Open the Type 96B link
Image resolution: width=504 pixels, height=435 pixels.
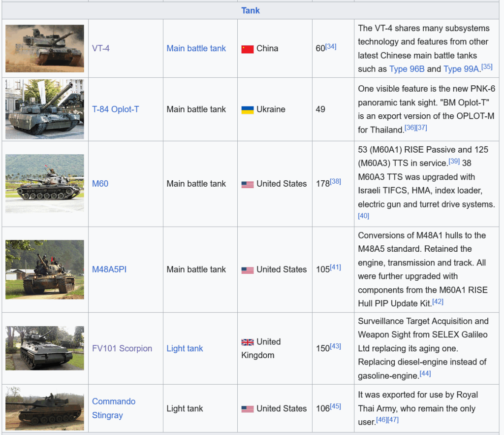coord(407,69)
